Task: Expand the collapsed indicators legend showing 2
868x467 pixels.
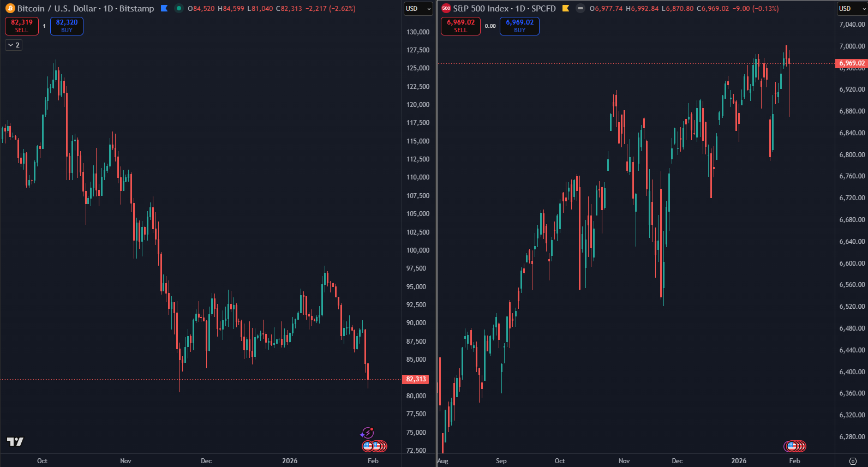Action: point(14,45)
